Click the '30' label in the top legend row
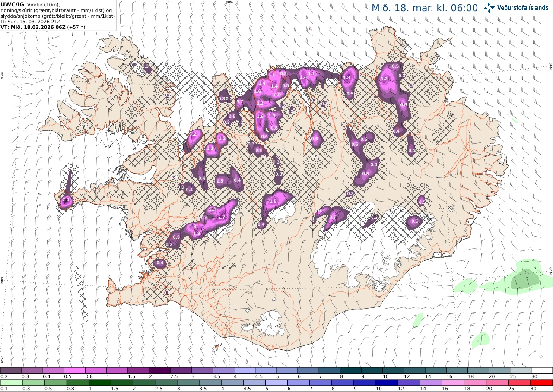553x392 pixels. click(534, 376)
